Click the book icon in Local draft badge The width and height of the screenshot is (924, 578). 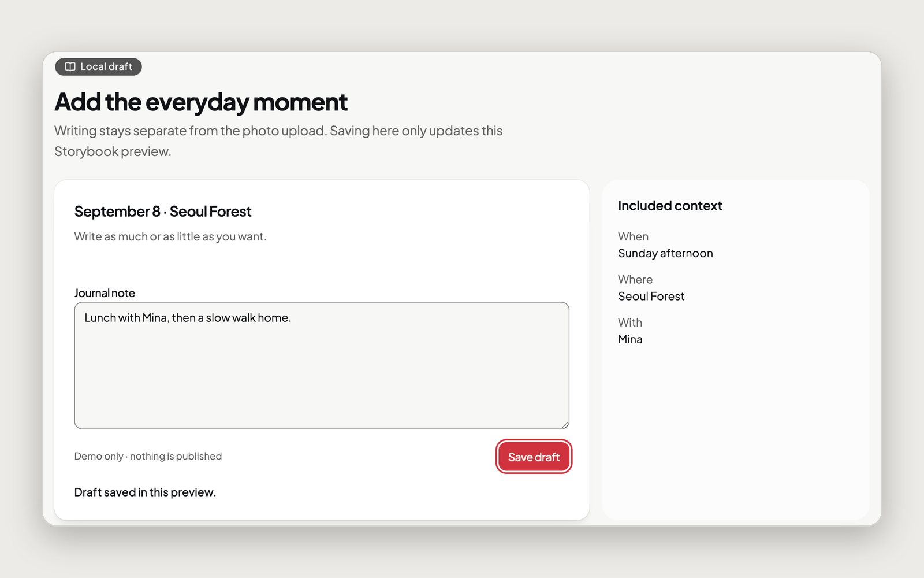70,66
